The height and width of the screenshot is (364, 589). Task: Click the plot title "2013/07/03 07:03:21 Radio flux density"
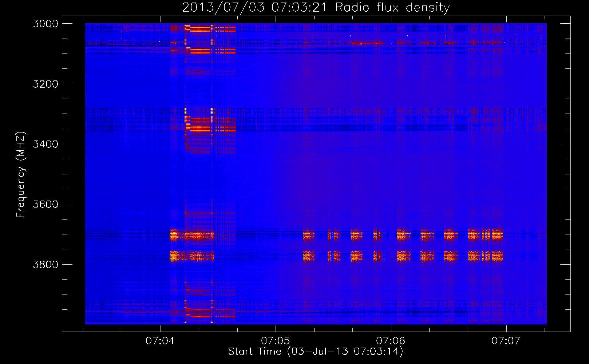tap(316, 7)
